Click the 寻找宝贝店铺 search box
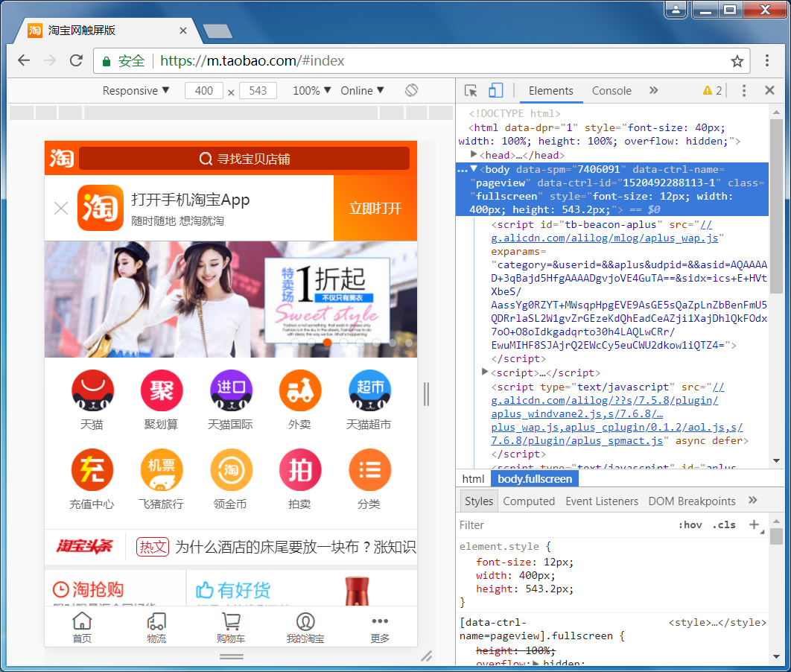Screen dimensions: 791x672 pos(244,159)
